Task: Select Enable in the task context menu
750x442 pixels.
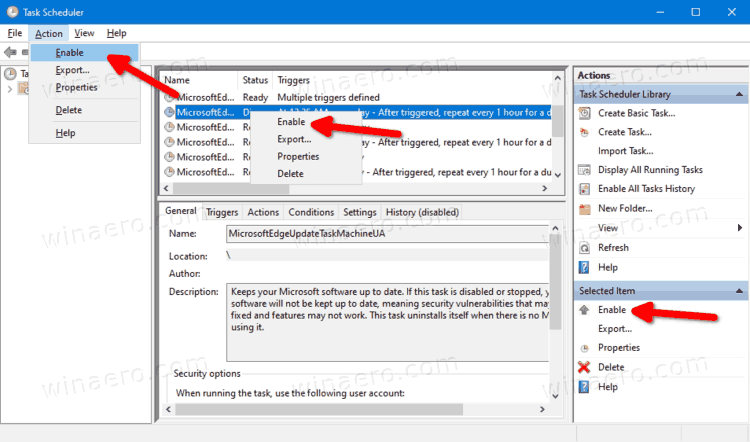Action: (x=306, y=122)
